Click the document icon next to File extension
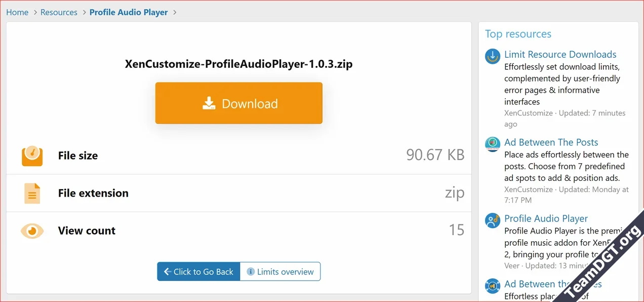Screen dimensions: 644x302 pos(32,193)
